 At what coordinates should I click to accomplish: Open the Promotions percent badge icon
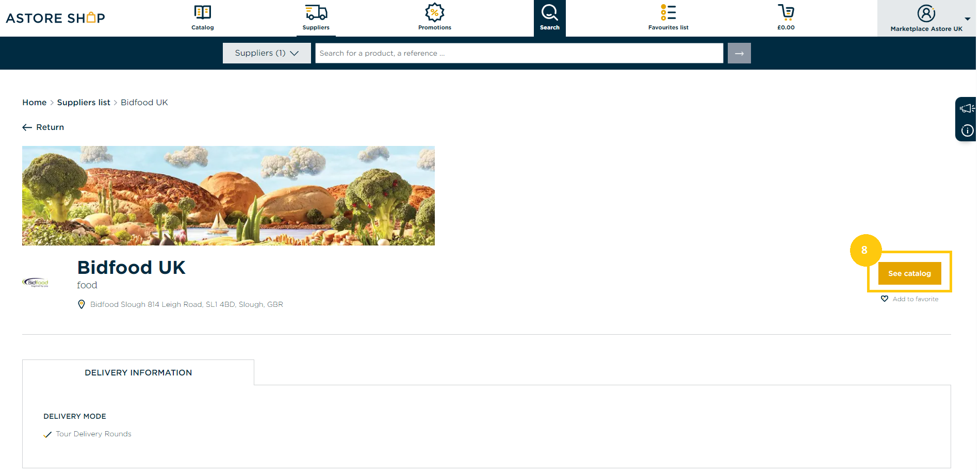(x=434, y=12)
